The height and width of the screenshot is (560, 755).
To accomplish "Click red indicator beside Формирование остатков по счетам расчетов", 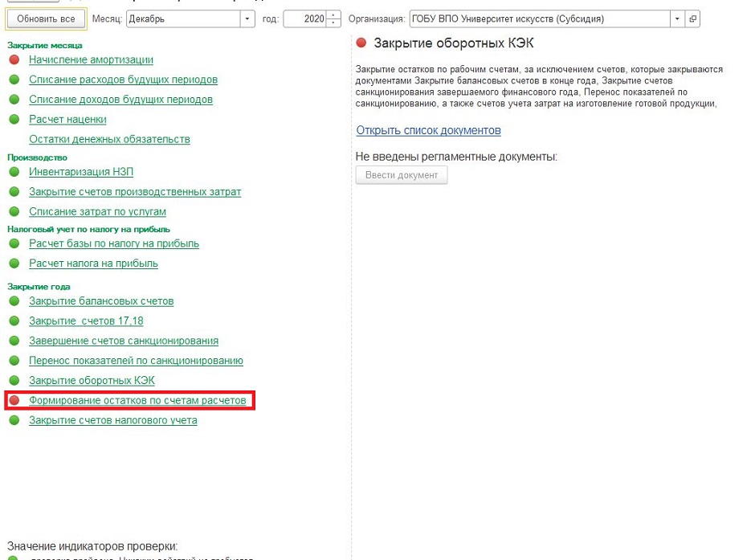I will click(x=14, y=400).
